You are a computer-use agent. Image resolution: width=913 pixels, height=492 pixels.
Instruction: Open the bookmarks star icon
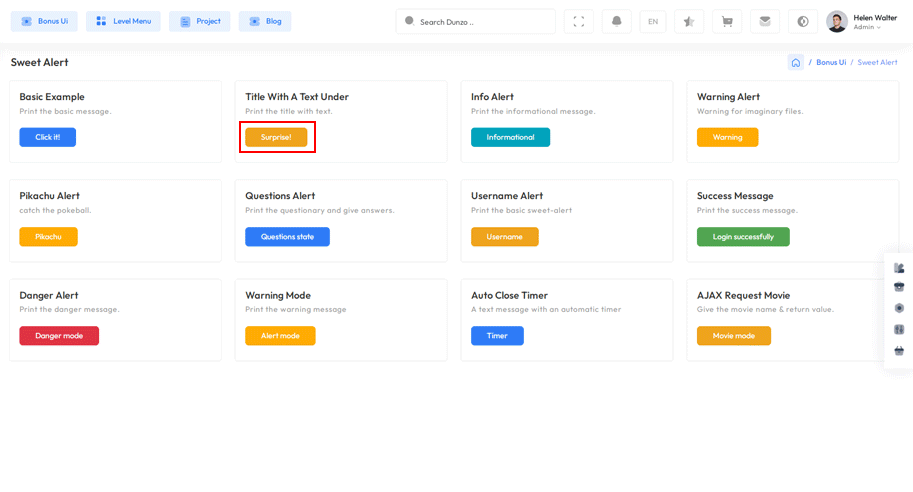688,21
